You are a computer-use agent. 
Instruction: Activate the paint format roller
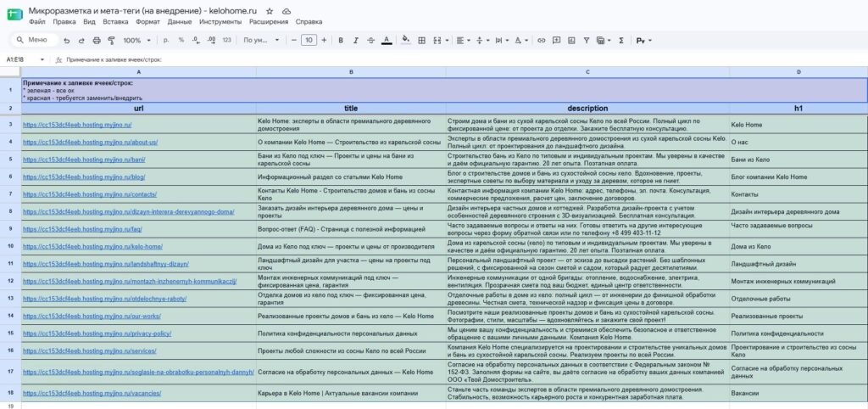pyautogui.click(x=111, y=41)
